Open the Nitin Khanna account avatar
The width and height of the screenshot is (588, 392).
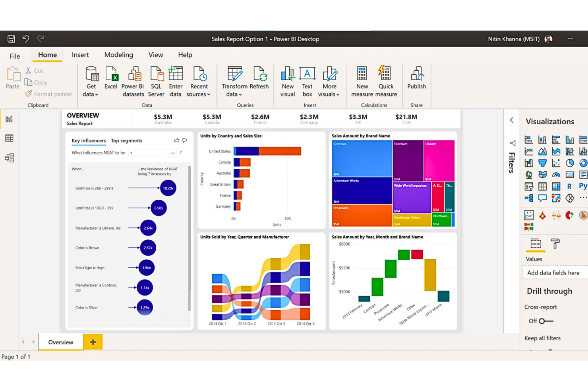(549, 39)
